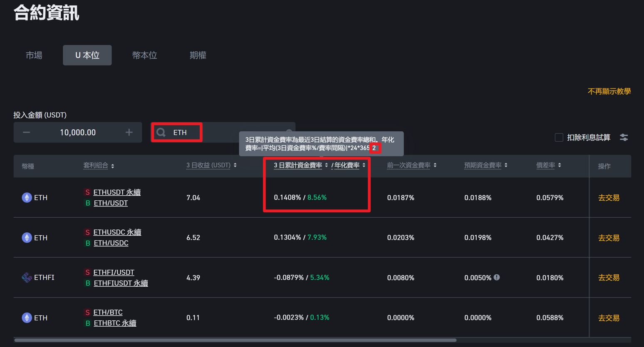Open the ETHUSDT 永續 contract link

point(117,192)
